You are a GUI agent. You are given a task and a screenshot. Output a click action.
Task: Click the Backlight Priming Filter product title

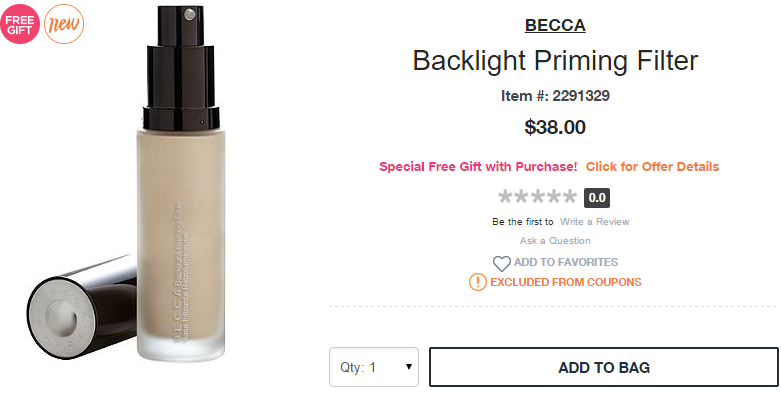(x=555, y=61)
